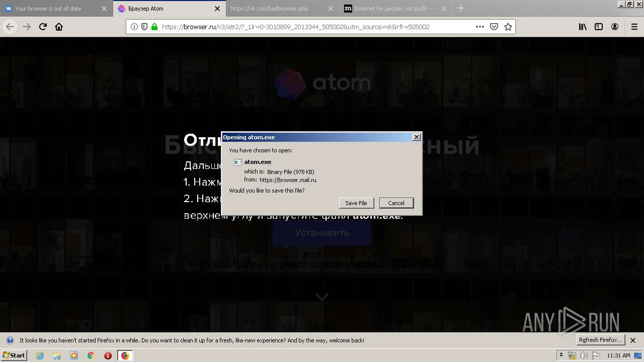Open Action Center flag in tray

tap(596, 355)
